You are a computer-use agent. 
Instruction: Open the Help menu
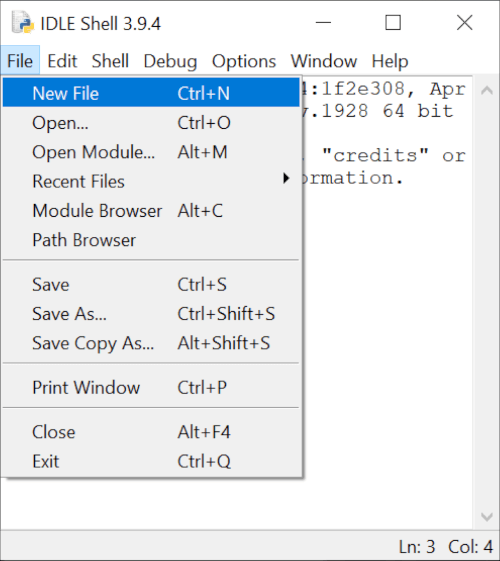tap(390, 61)
